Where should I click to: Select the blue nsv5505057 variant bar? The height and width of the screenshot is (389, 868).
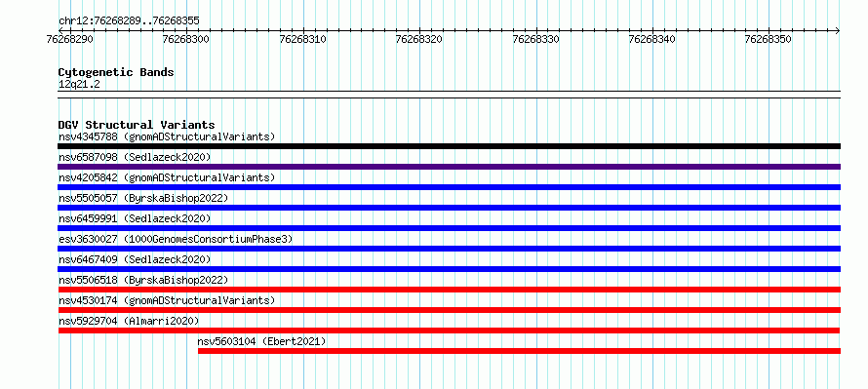pyautogui.click(x=449, y=208)
